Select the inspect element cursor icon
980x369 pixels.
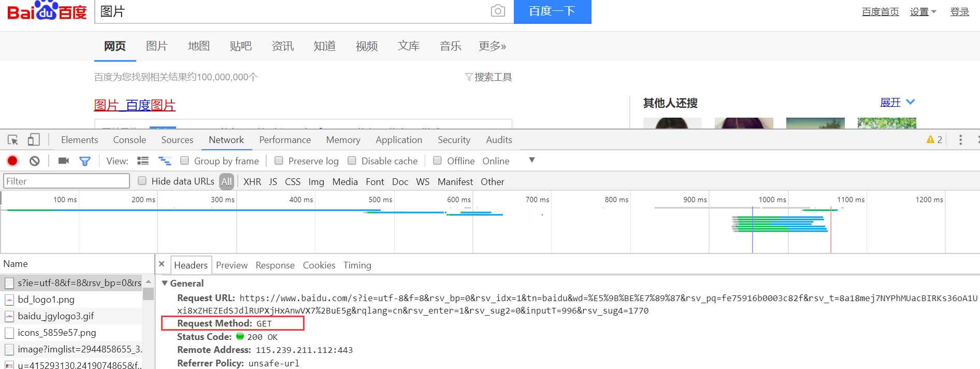click(13, 140)
